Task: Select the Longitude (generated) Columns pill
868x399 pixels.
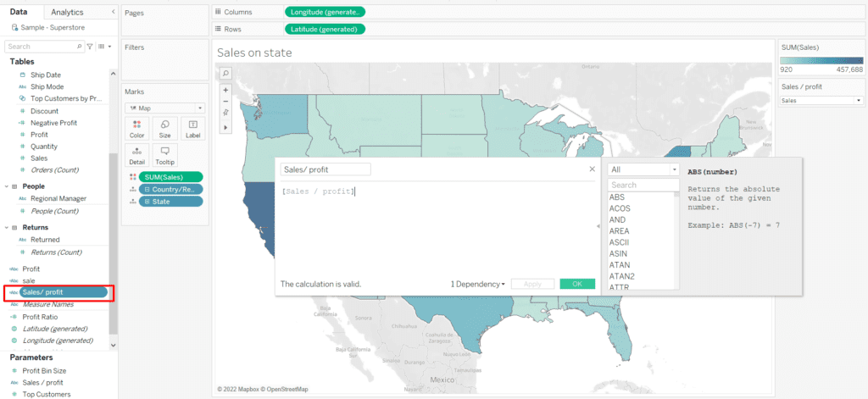Action: pos(325,12)
